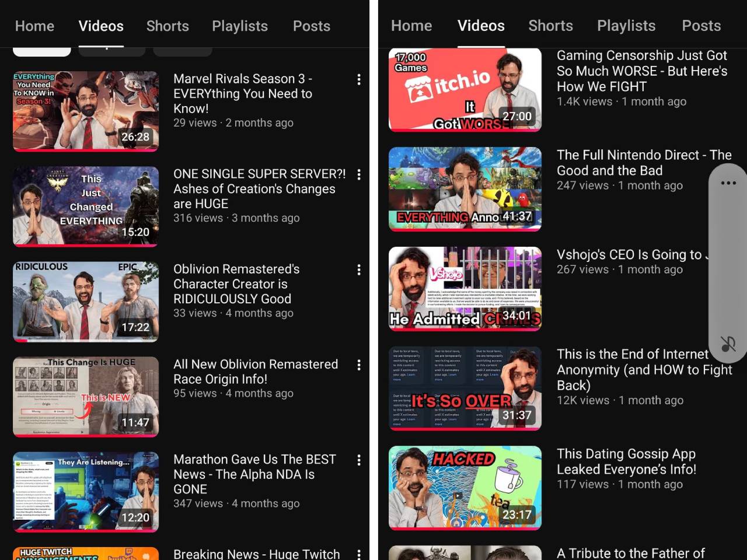Open This Dating Gossip App Leaked title

[626, 461]
